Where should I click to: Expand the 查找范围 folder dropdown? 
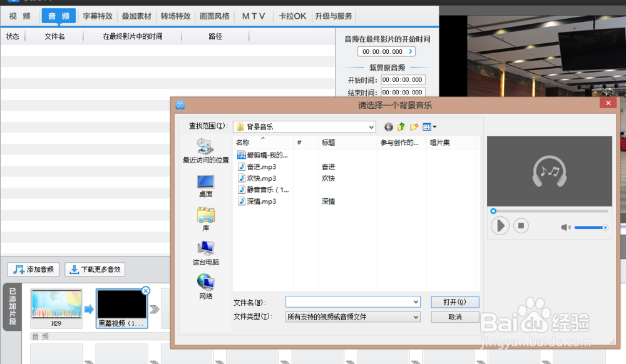tap(371, 127)
